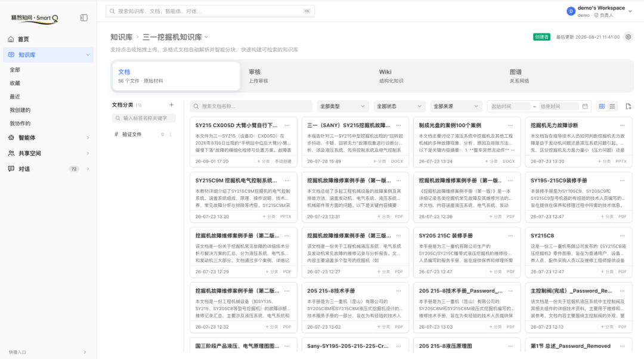Screen dimensions: 644x359
Task: Switch to the 审核 tab
Action: coord(306,76)
